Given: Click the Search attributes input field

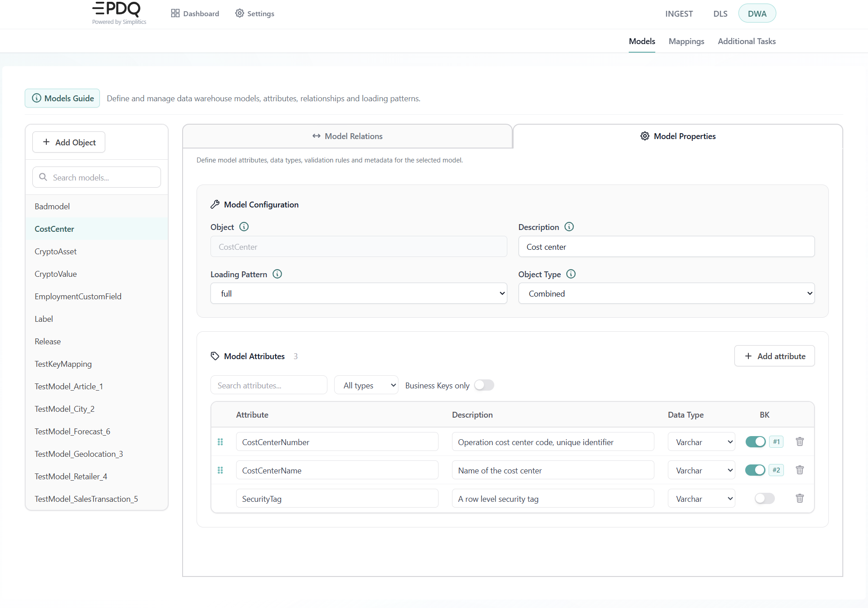Looking at the screenshot, I should point(268,385).
